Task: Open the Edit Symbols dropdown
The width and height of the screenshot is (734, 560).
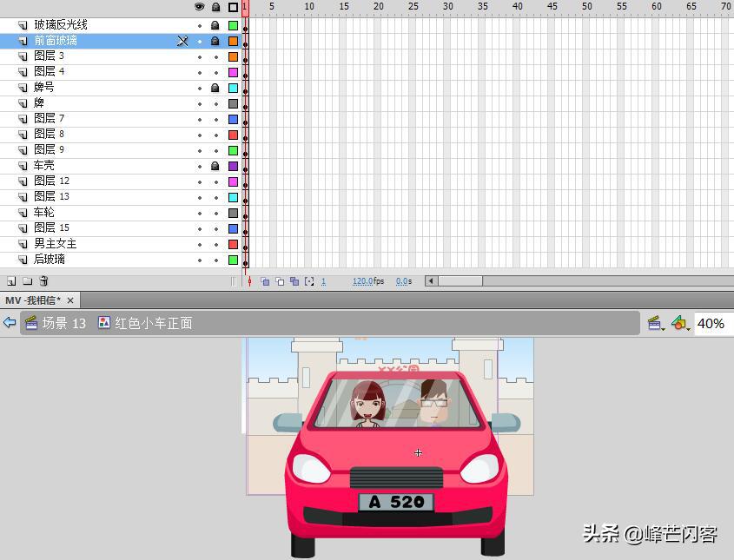Action: [x=682, y=323]
